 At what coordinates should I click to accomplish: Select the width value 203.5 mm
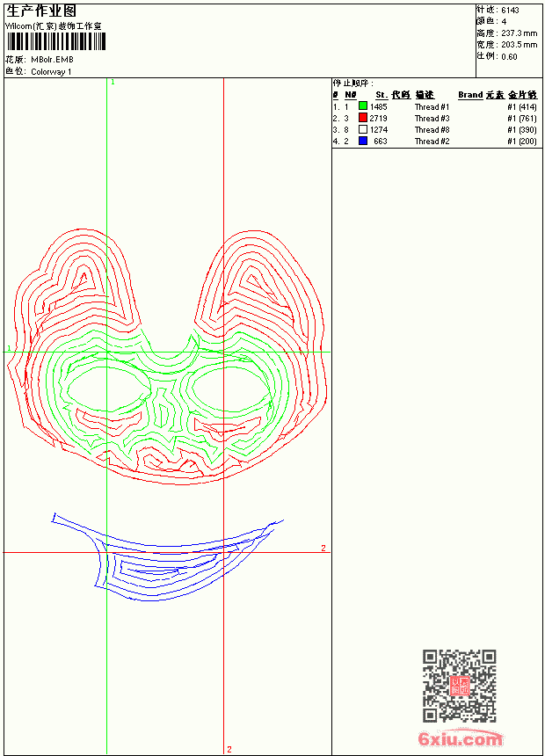coord(519,45)
